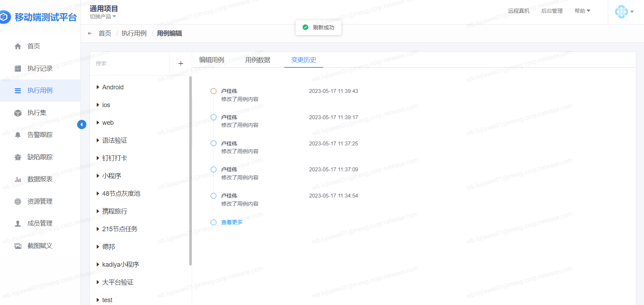Open the 切换产品 dropdown
644x305 pixels.
pos(103,17)
